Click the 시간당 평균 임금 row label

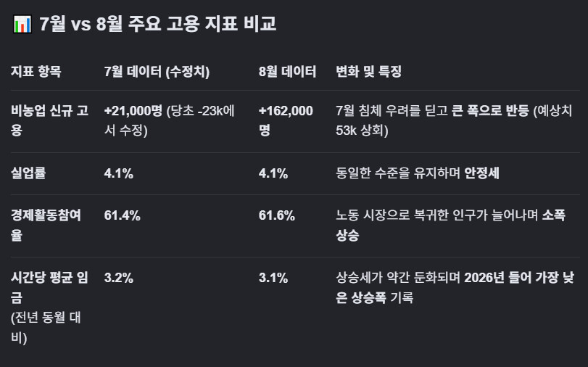click(x=49, y=287)
